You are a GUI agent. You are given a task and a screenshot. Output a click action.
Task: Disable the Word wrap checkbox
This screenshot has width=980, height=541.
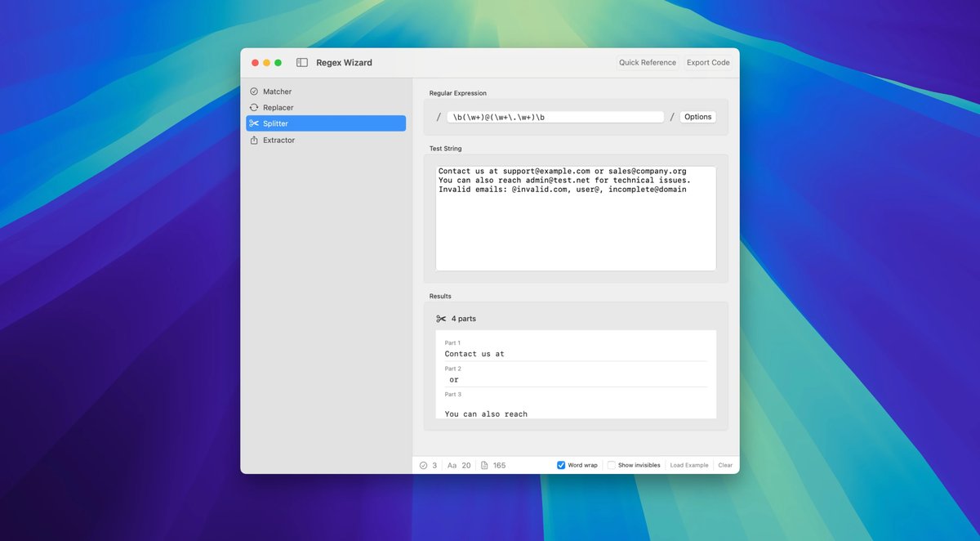coord(560,464)
